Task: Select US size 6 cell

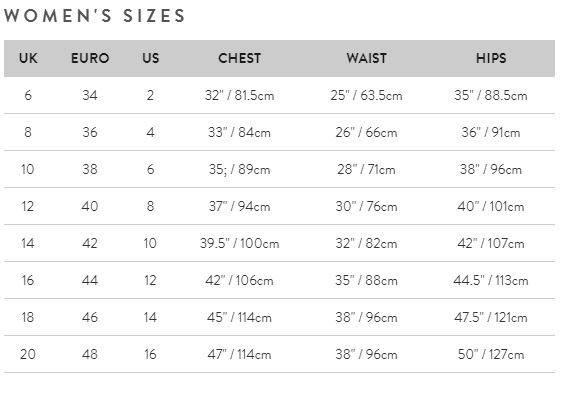Action: [151, 169]
